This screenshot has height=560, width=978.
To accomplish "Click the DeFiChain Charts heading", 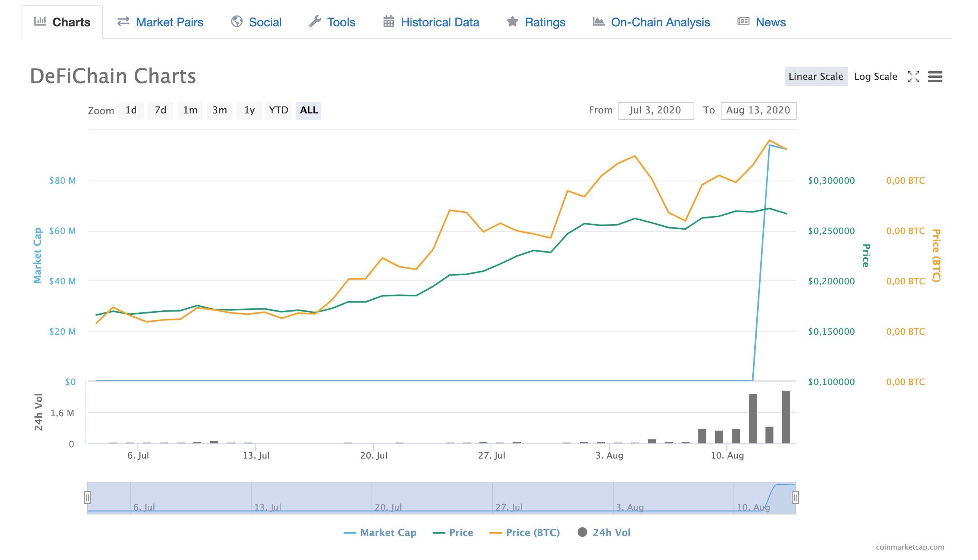I will 113,76.
